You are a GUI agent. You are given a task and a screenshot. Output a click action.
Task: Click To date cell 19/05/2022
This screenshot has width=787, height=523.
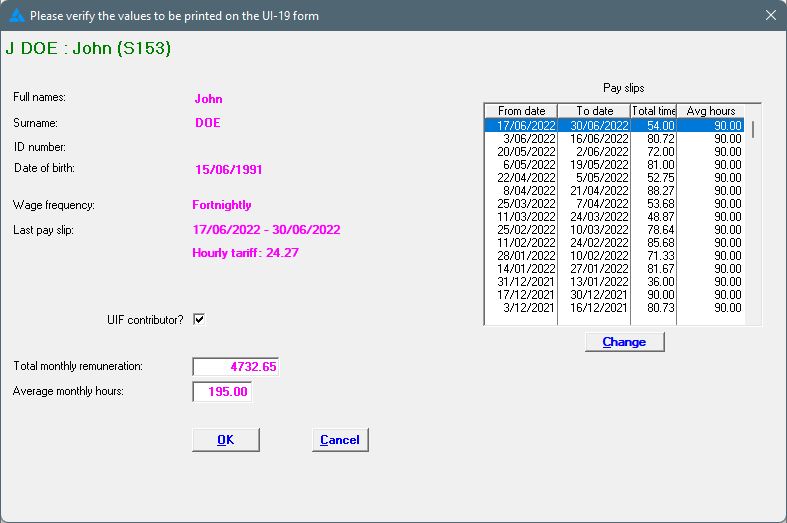pyautogui.click(x=599, y=165)
